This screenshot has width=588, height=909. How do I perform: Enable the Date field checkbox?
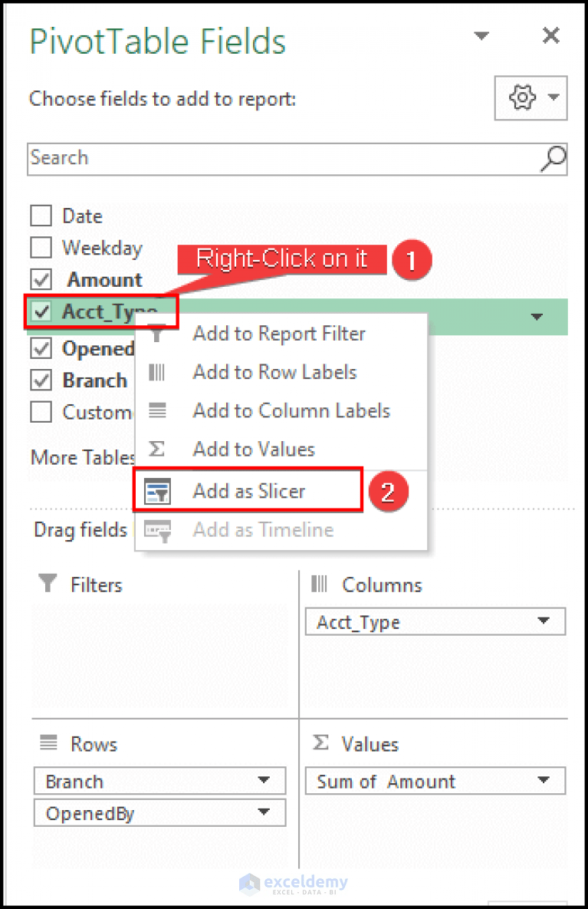coord(41,216)
